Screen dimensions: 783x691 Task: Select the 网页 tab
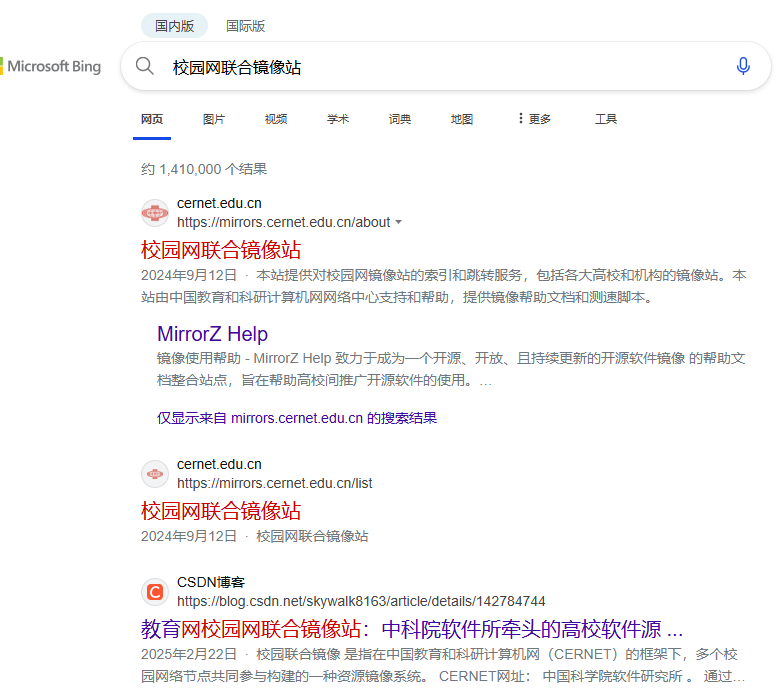152,119
